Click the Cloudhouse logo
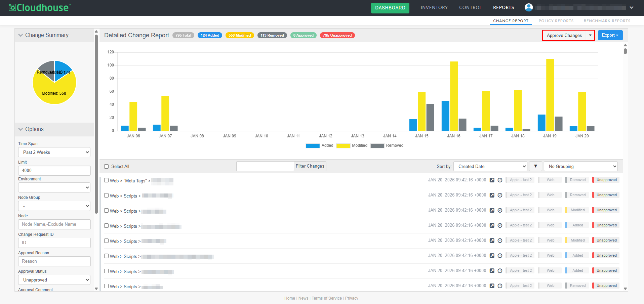644x304 pixels. (40, 7)
